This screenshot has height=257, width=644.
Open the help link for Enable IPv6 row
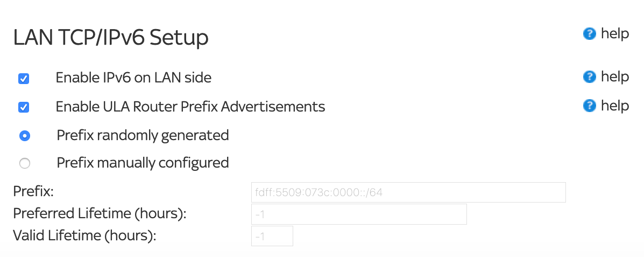coord(614,77)
